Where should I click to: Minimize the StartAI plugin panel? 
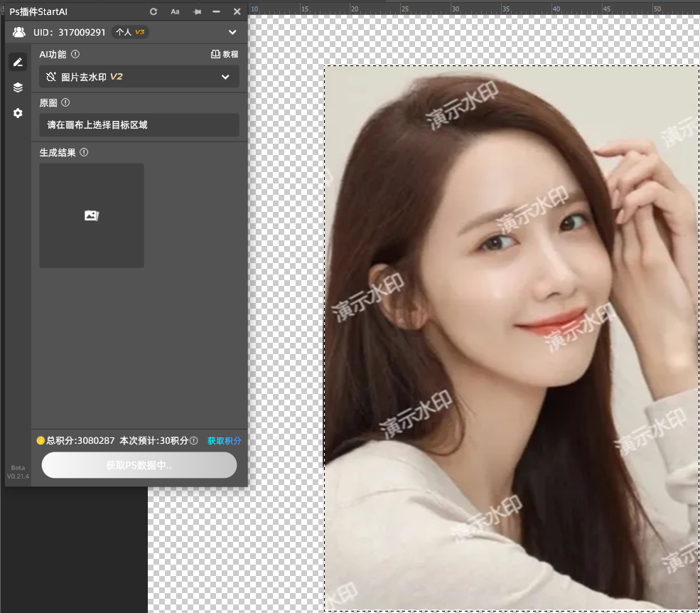[217, 11]
